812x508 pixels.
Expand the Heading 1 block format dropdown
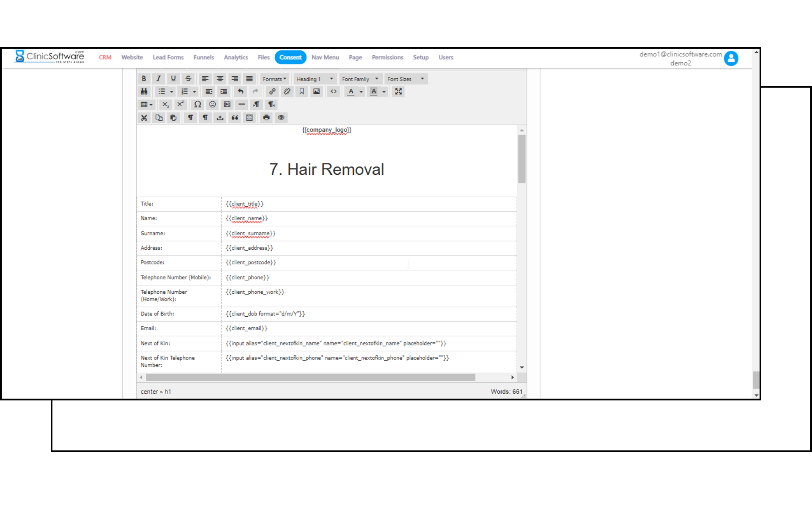(x=315, y=79)
